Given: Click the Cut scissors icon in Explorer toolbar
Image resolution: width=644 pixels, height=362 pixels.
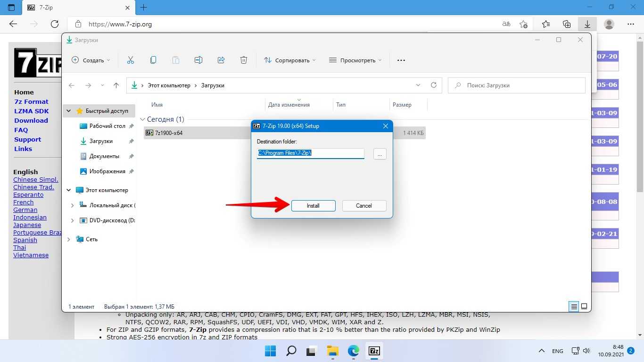Looking at the screenshot, I should coord(131,60).
